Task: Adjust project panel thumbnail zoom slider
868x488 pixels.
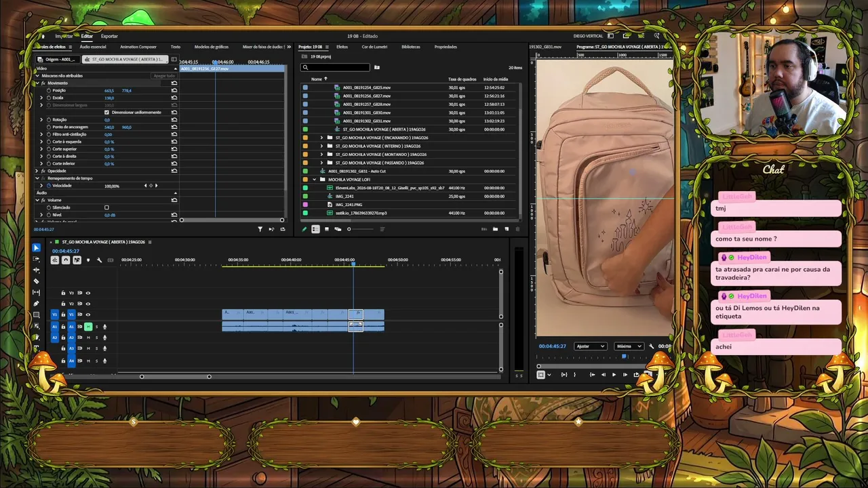Action: pyautogui.click(x=349, y=229)
